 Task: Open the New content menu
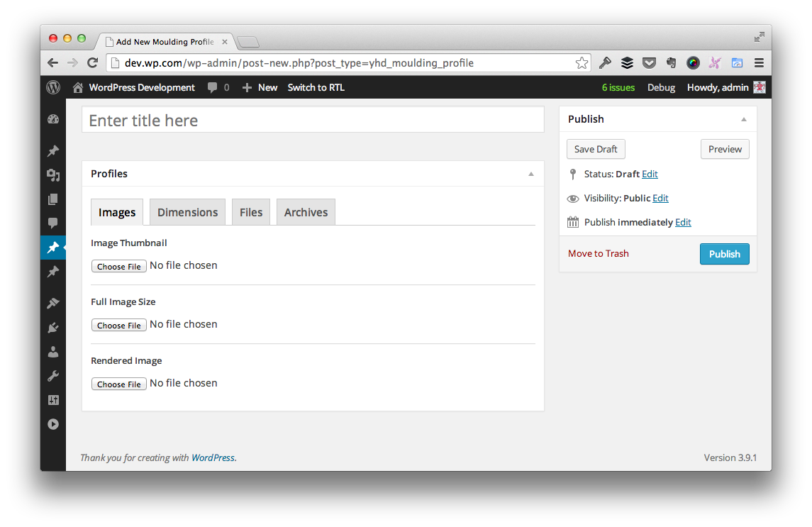tap(260, 87)
